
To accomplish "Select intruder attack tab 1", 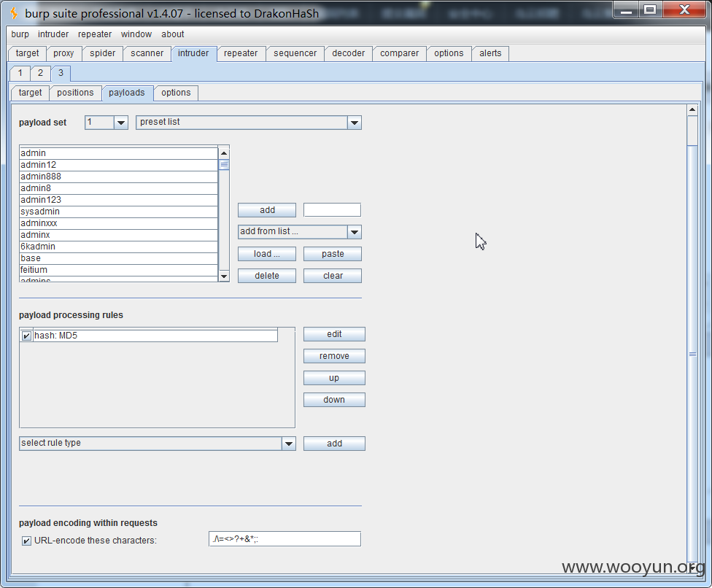I will pos(20,73).
